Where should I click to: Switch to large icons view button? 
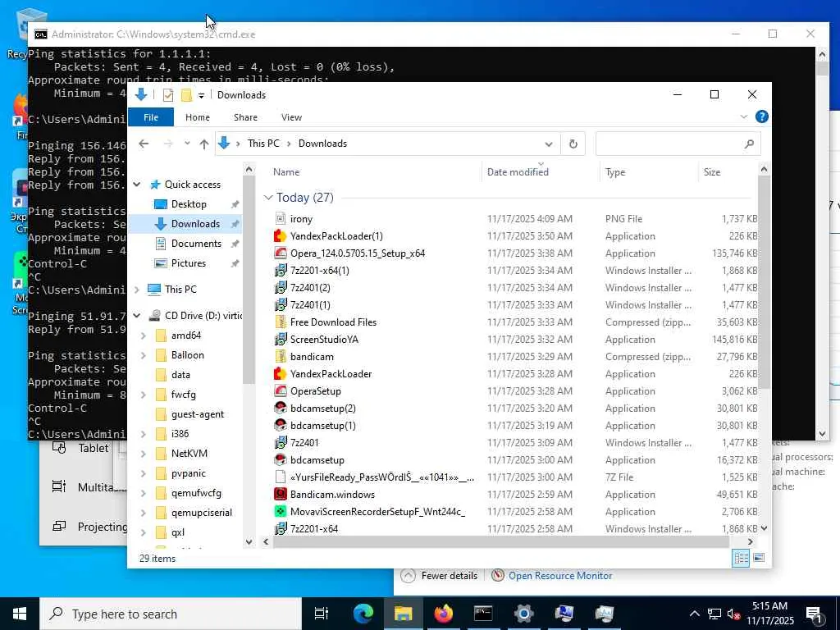pyautogui.click(x=759, y=558)
